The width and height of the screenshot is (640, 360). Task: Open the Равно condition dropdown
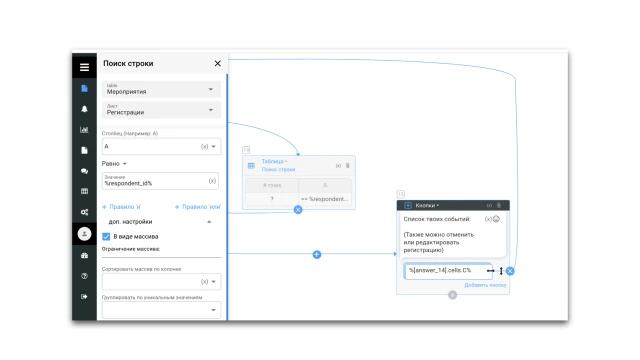click(x=114, y=164)
